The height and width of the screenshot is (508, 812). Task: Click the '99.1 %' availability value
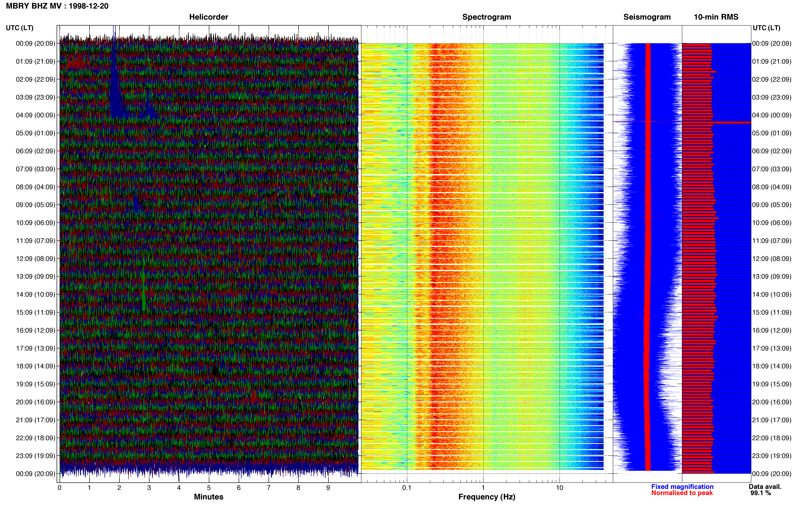tap(761, 493)
